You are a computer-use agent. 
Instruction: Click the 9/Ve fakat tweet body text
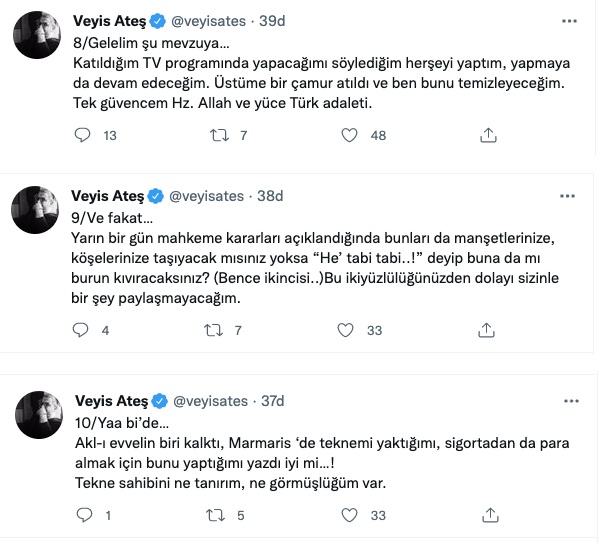point(300,265)
